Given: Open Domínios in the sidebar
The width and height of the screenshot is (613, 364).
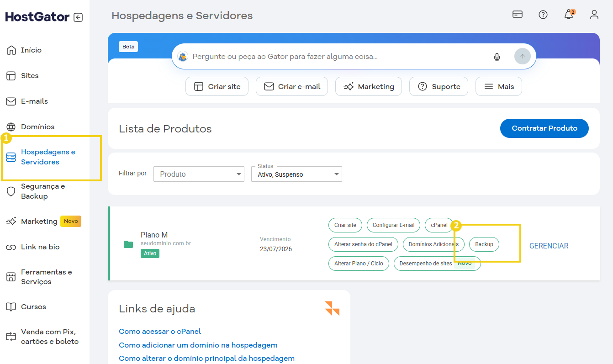Looking at the screenshot, I should point(37,127).
